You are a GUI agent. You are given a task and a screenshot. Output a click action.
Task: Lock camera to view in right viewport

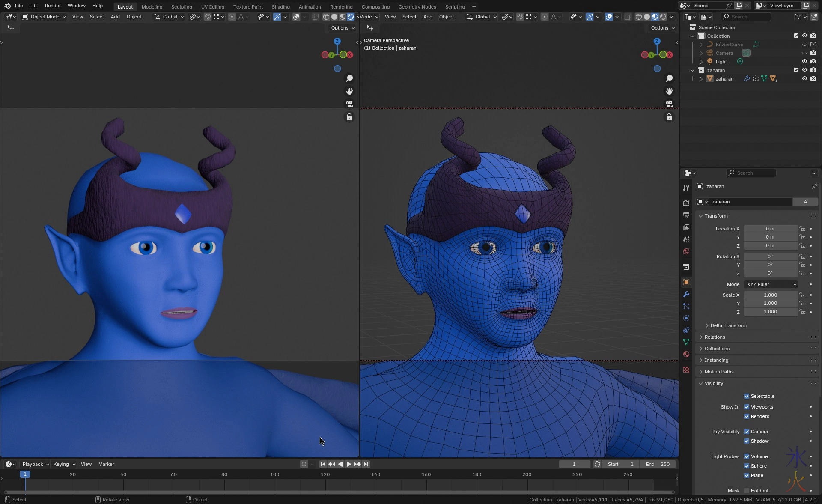click(x=669, y=117)
